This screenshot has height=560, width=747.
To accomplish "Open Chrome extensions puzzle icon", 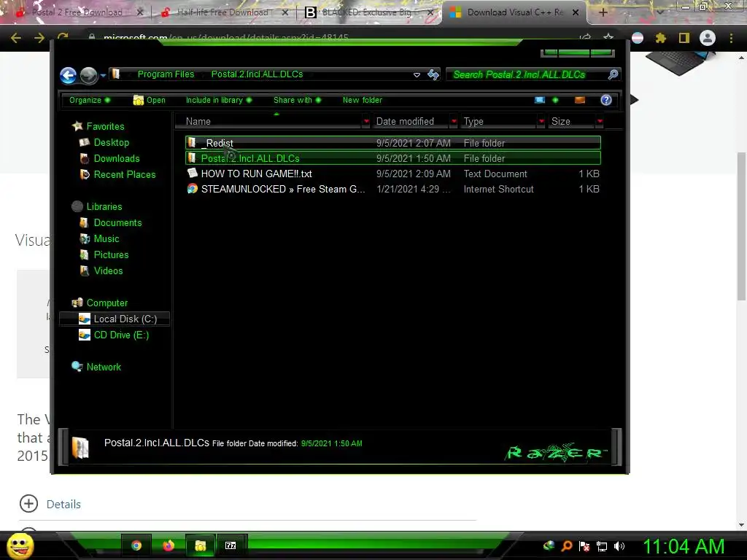I will (661, 38).
